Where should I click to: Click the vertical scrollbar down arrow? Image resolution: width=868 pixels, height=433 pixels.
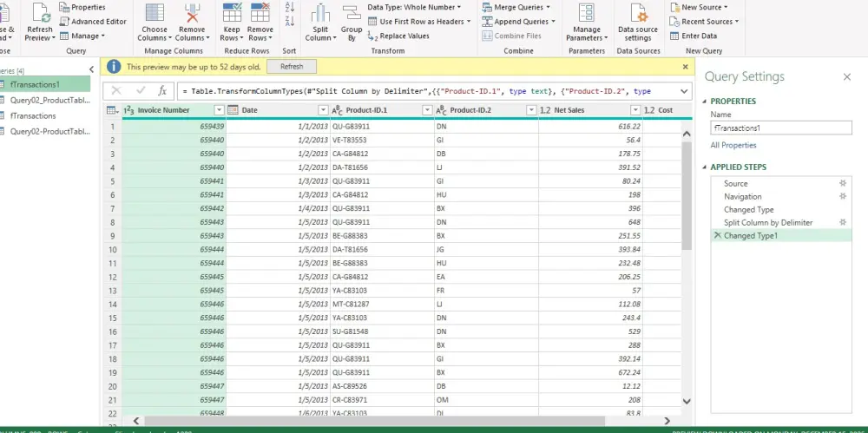[687, 401]
